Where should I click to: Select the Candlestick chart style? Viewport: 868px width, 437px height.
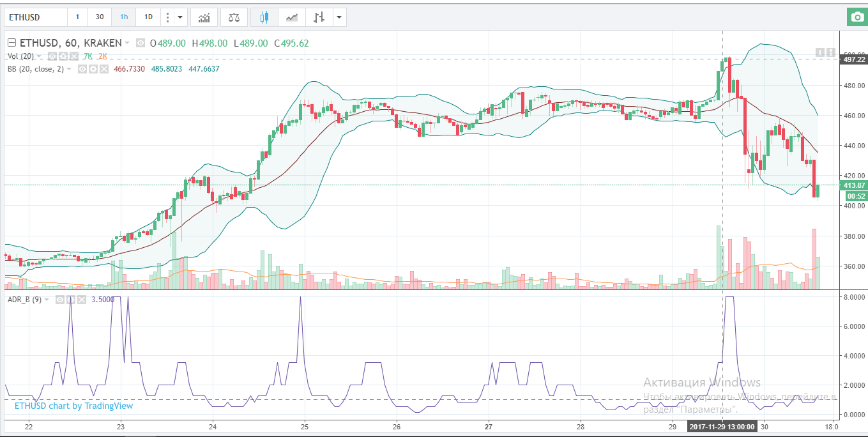click(x=264, y=17)
